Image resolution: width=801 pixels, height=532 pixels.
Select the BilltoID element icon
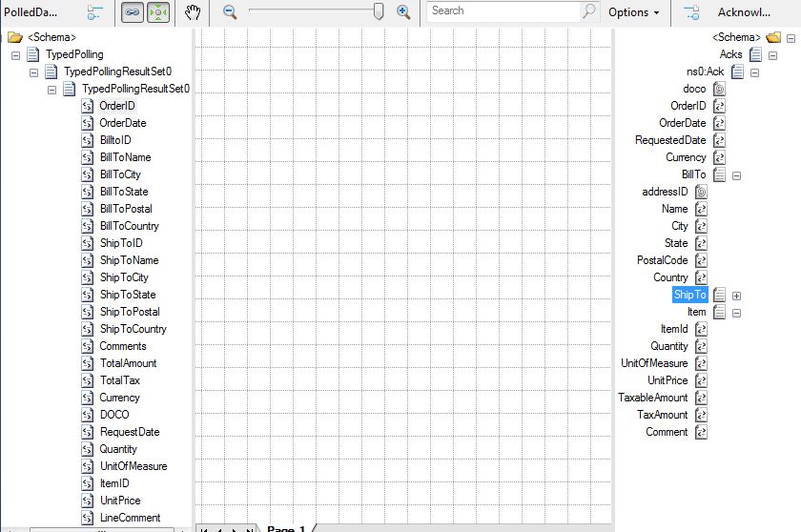(88, 140)
